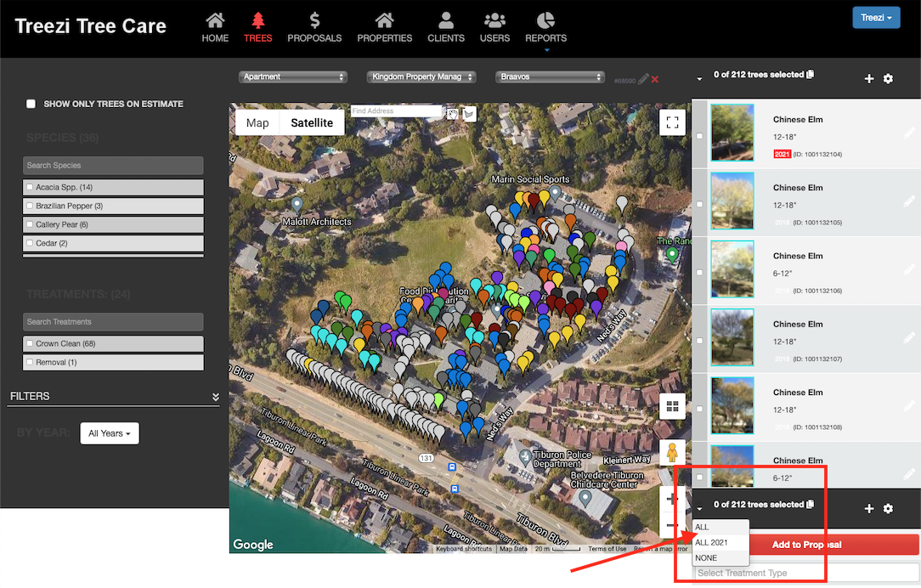Click the Add to Proposal button

(x=806, y=544)
